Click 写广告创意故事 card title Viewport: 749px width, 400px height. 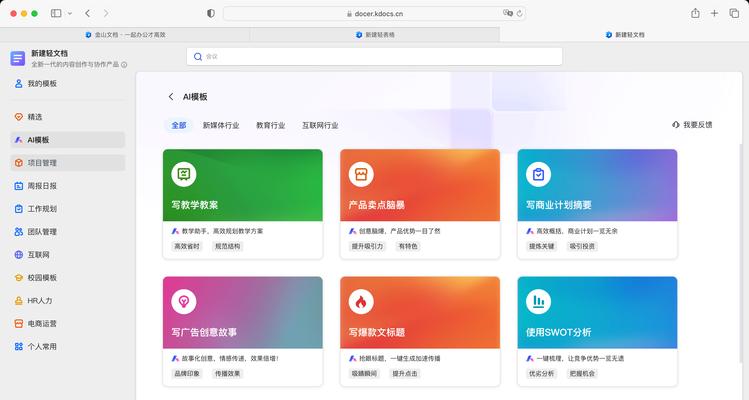click(204, 332)
